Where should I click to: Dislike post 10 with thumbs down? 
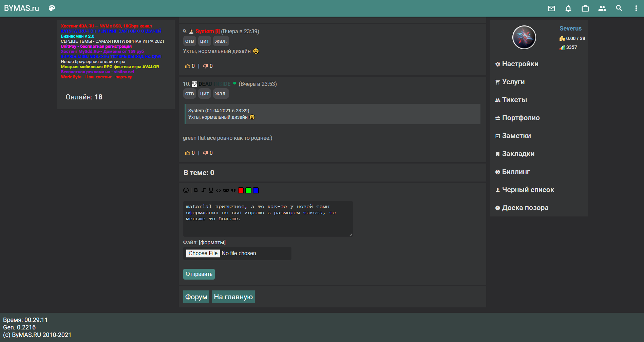click(205, 153)
